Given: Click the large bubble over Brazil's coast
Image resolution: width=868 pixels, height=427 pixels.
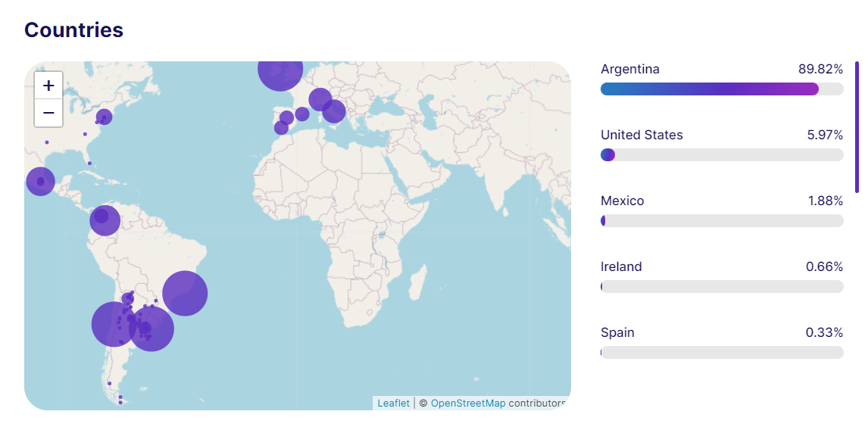Looking at the screenshot, I should coord(185,293).
